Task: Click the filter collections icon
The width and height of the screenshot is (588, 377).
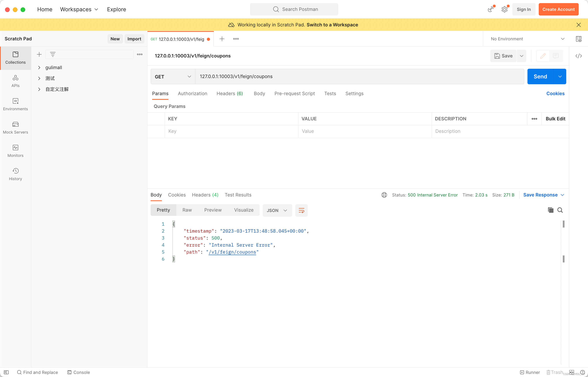Action: point(53,54)
